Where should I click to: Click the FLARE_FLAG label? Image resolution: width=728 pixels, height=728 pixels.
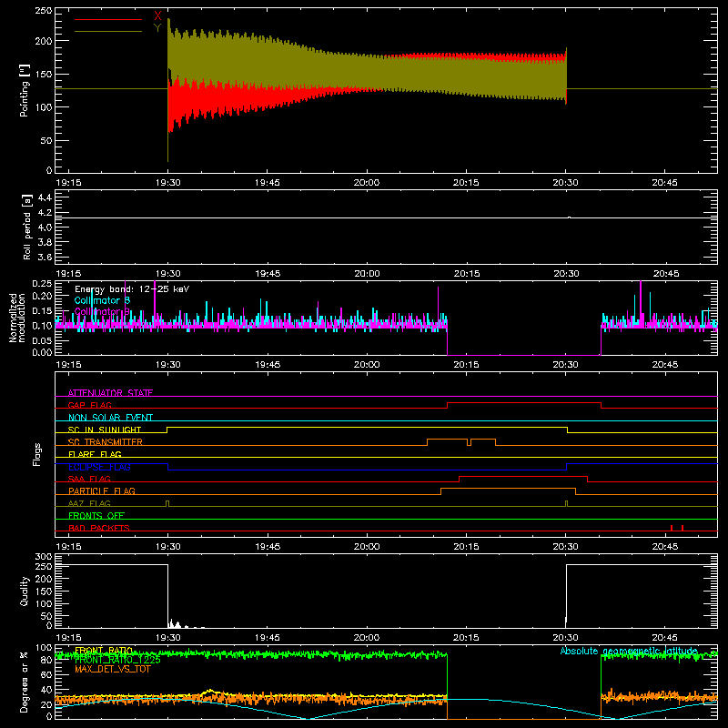95,454
